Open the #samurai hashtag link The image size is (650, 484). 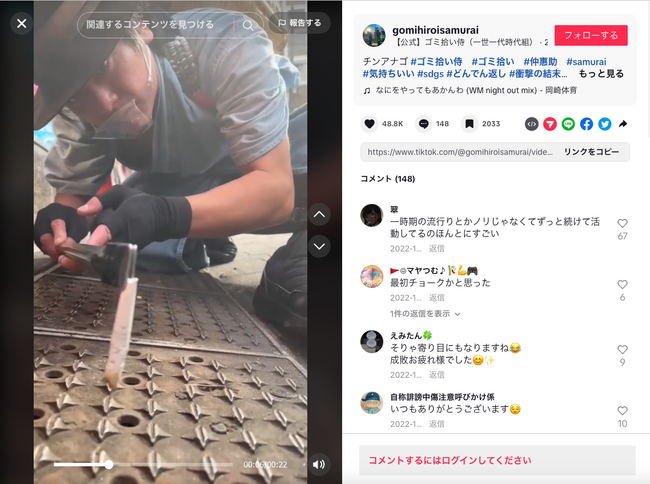(586, 62)
